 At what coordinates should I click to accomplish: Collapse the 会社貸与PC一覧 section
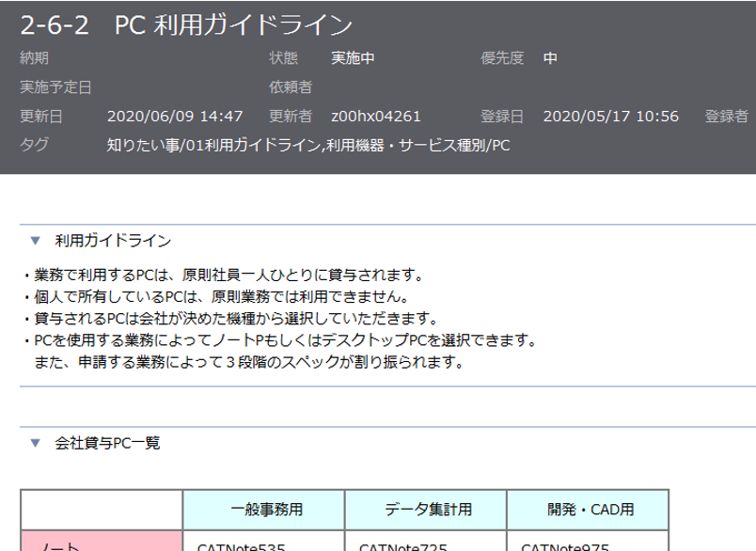click(34, 441)
